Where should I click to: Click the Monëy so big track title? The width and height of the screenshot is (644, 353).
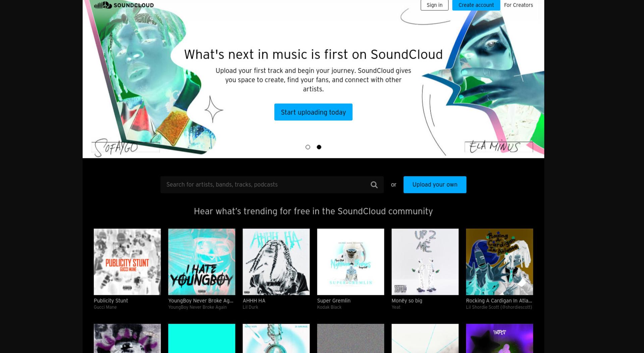pyautogui.click(x=407, y=301)
